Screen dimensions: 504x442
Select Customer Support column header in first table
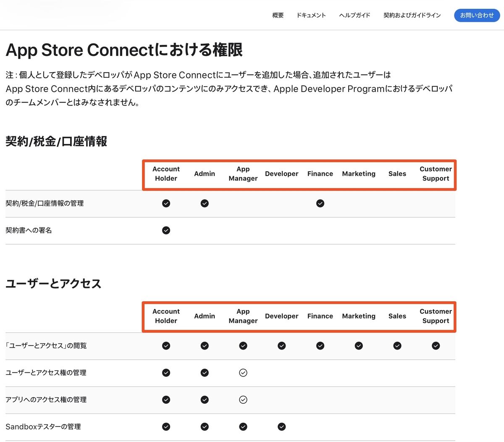coord(436,174)
